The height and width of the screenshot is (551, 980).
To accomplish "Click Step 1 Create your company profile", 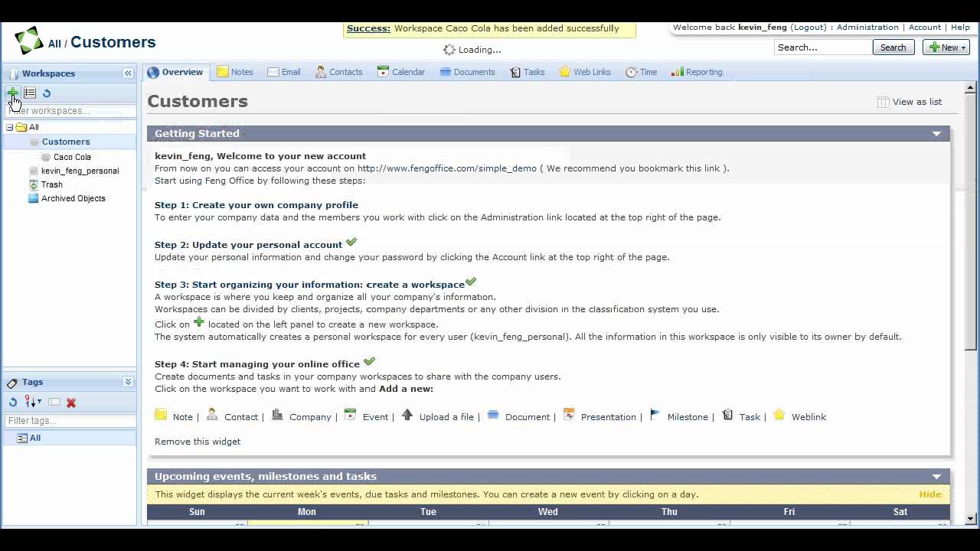I will pos(256,205).
